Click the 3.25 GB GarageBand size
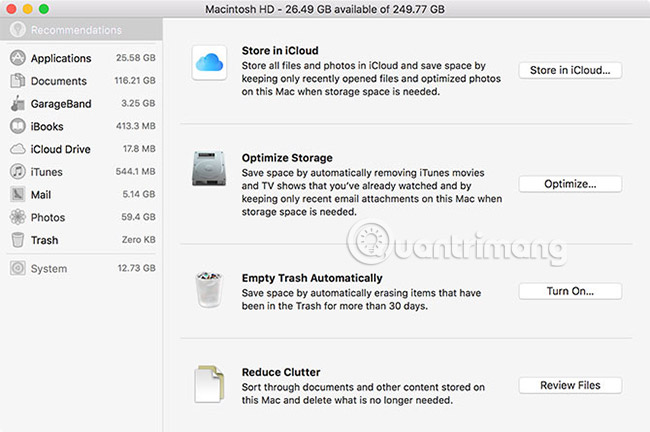 click(138, 103)
